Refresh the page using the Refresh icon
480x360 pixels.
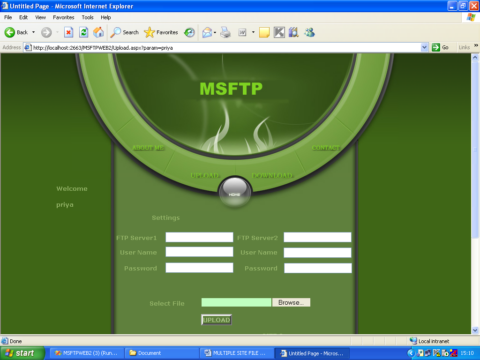click(83, 32)
